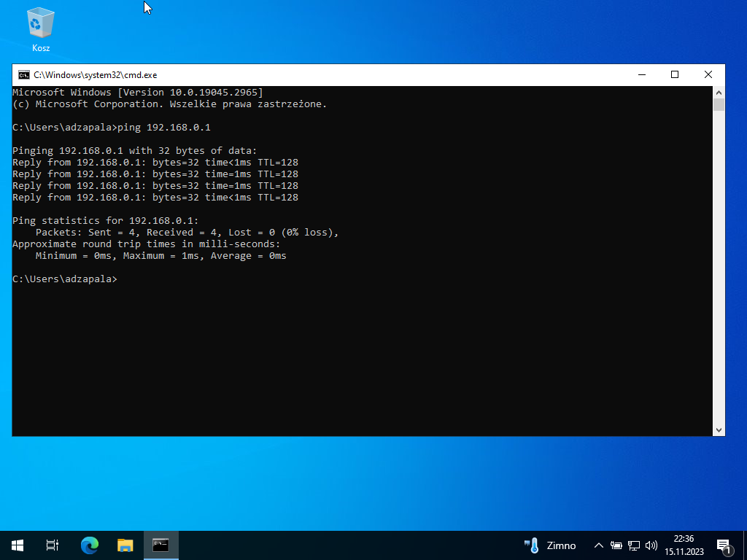The height and width of the screenshot is (560, 747).
Task: Click '(c) Microsoft Corporation' copyright line
Action: click(169, 104)
